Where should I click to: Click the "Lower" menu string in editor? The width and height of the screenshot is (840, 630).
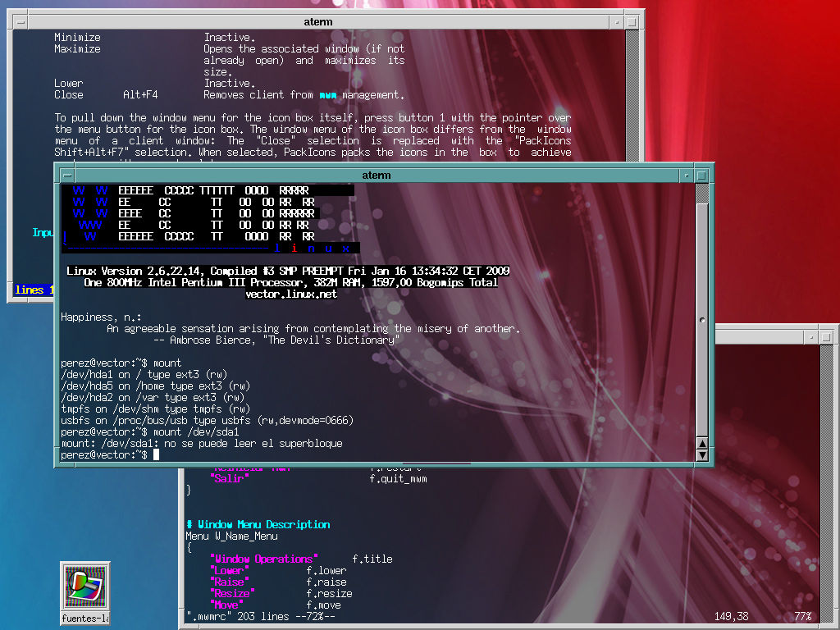(x=230, y=571)
